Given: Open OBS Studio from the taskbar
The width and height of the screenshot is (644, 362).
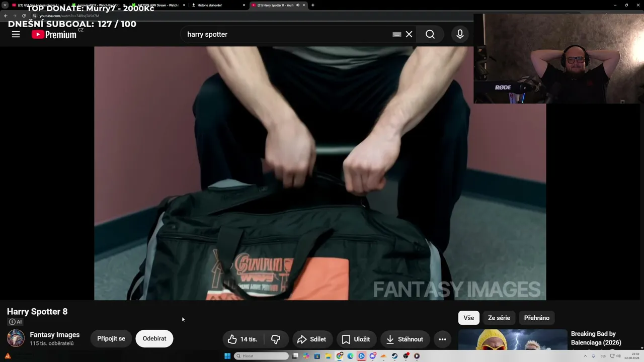Looking at the screenshot, I should (406, 356).
